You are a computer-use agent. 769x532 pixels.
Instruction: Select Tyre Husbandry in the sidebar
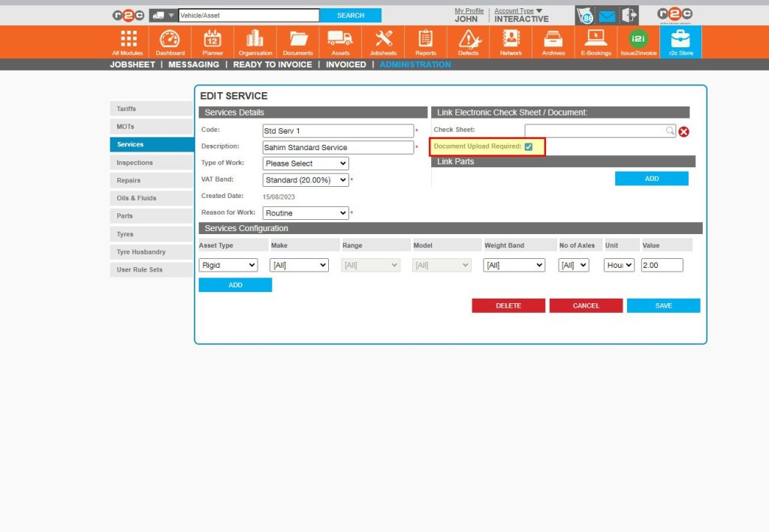click(x=152, y=252)
